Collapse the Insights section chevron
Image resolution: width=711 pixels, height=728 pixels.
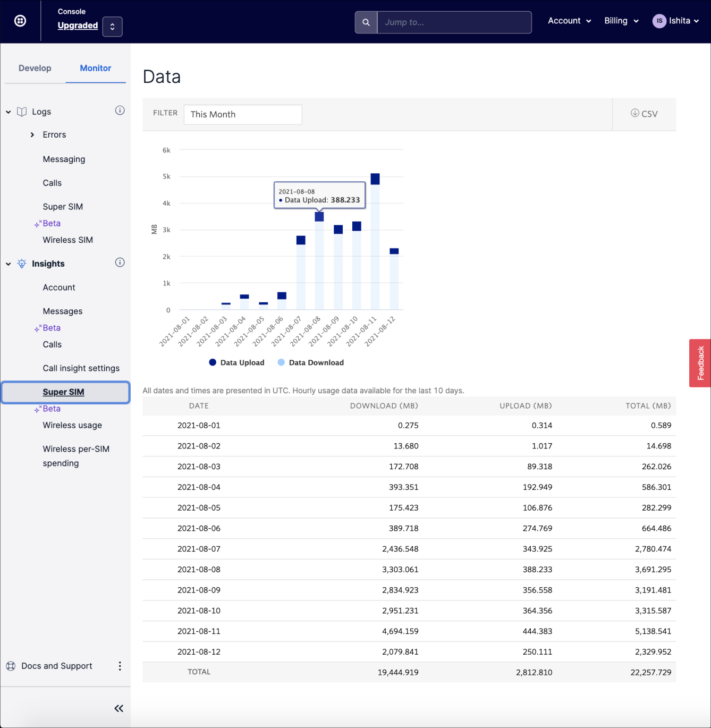(x=8, y=264)
